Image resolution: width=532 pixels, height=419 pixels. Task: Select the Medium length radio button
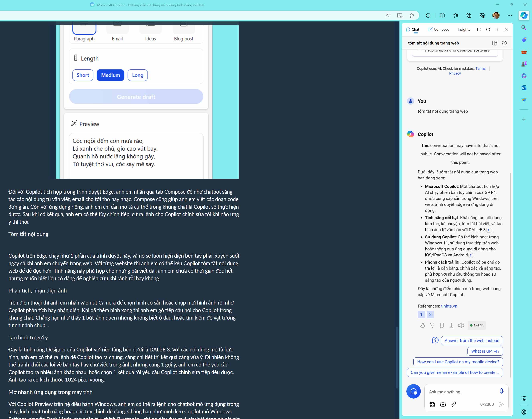(110, 75)
